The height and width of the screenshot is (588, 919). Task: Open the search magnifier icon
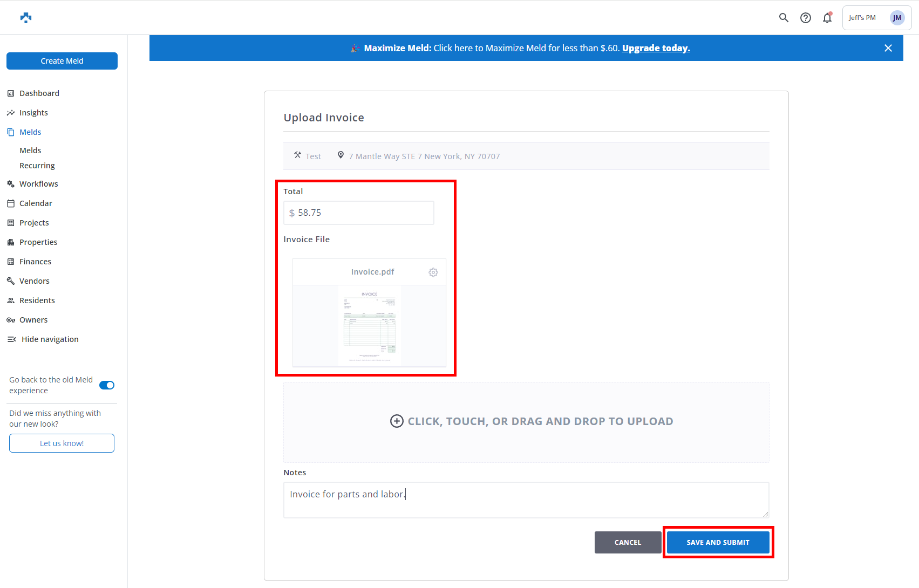click(x=784, y=18)
